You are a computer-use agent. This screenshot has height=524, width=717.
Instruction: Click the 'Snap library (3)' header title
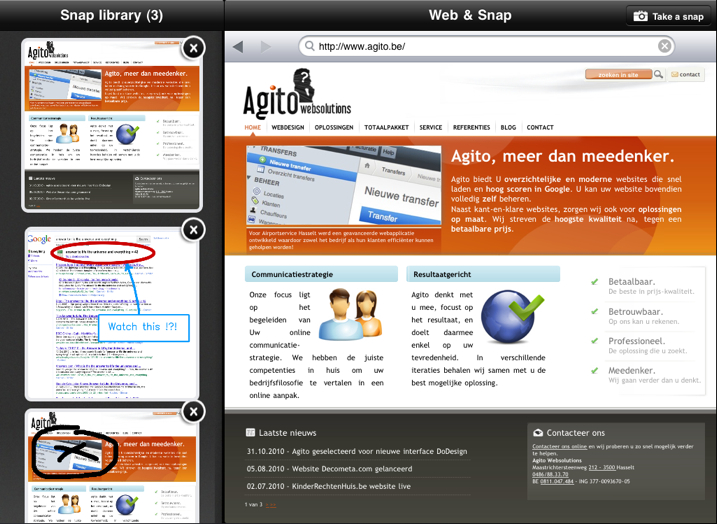(x=112, y=15)
